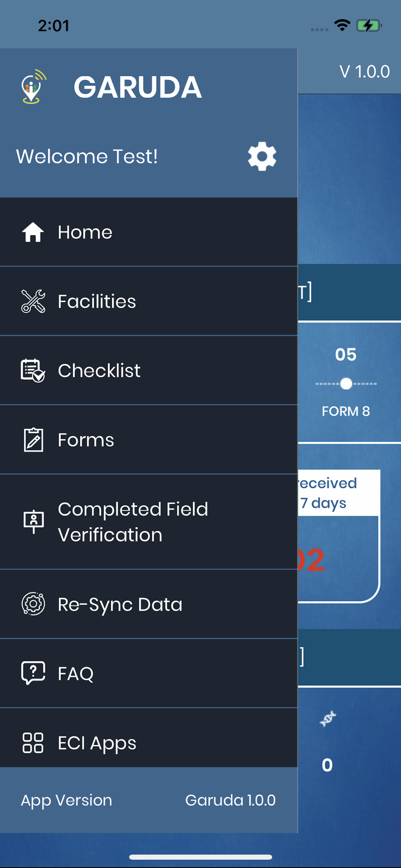This screenshot has width=401, height=868.
Task: Tap the received 7 days card
Action: [x=339, y=536]
